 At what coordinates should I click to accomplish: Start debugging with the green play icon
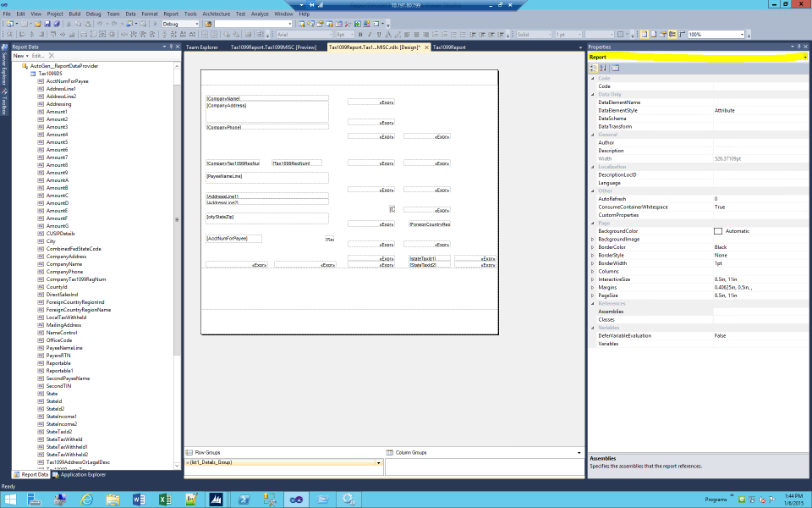pos(155,25)
